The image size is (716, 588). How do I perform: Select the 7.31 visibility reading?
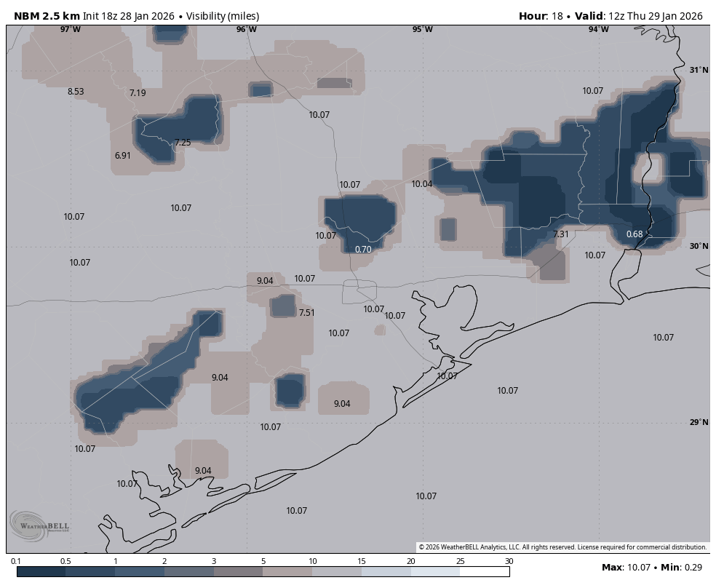560,234
